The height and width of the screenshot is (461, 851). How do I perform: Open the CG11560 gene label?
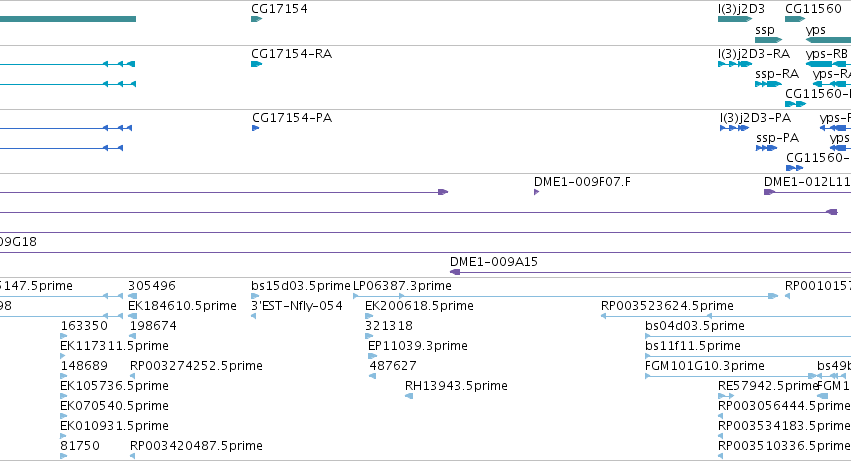point(813,9)
